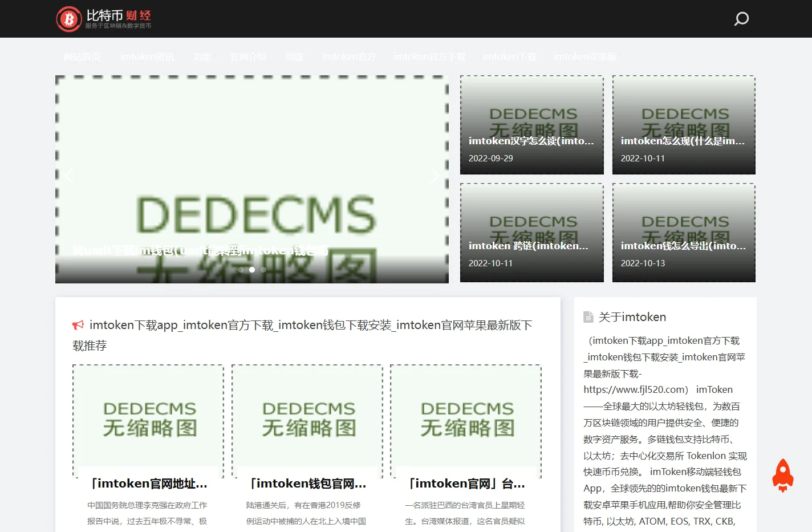812x532 pixels.
Task: Open article imtoken汉字怎么读
Action: (531, 141)
